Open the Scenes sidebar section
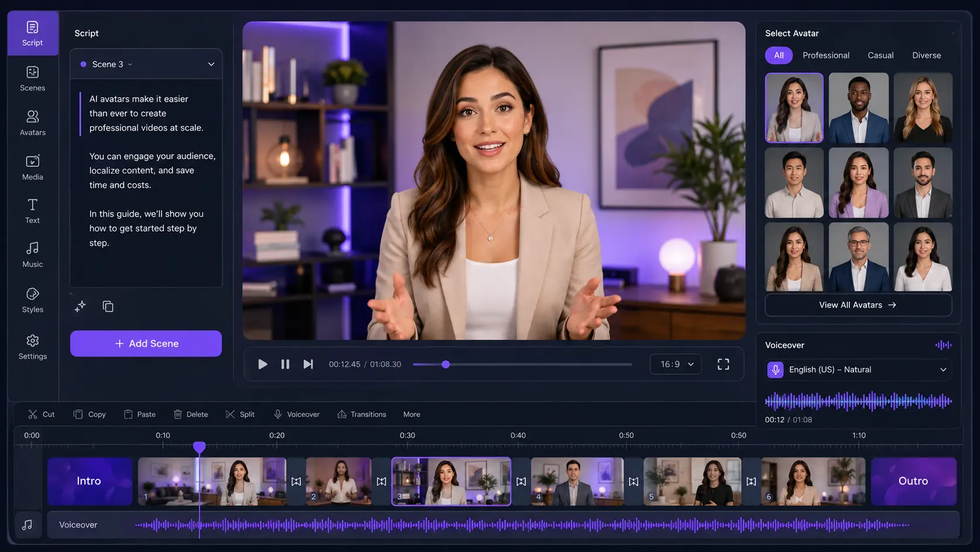Image resolution: width=980 pixels, height=552 pixels. click(32, 79)
